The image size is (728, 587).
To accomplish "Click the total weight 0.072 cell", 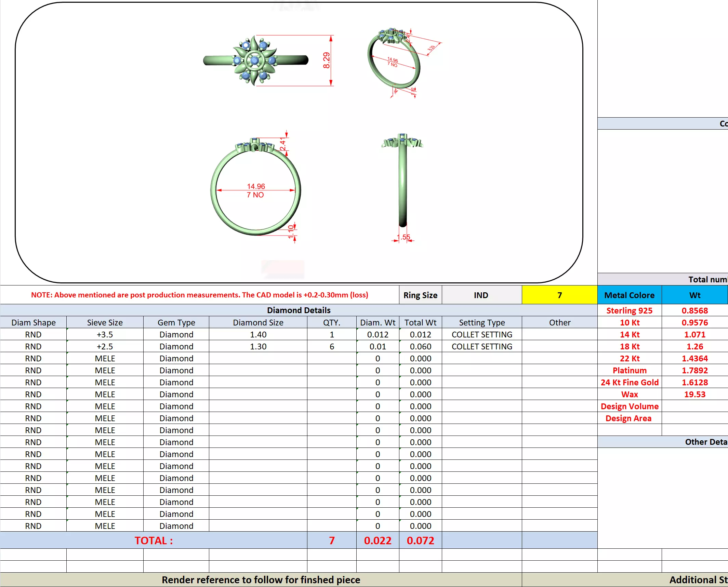I will pyautogui.click(x=420, y=541).
